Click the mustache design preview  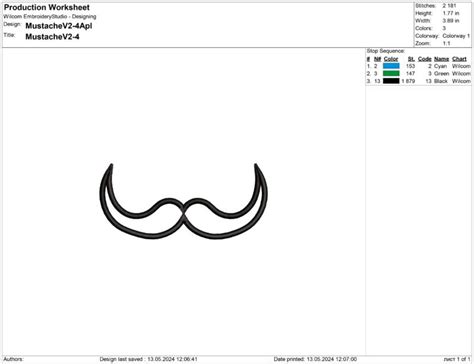(x=183, y=201)
